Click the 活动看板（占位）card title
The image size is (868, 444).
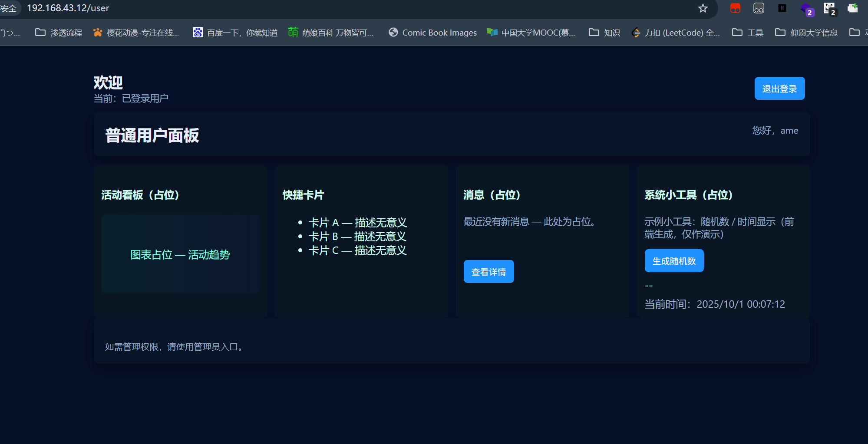(x=140, y=195)
